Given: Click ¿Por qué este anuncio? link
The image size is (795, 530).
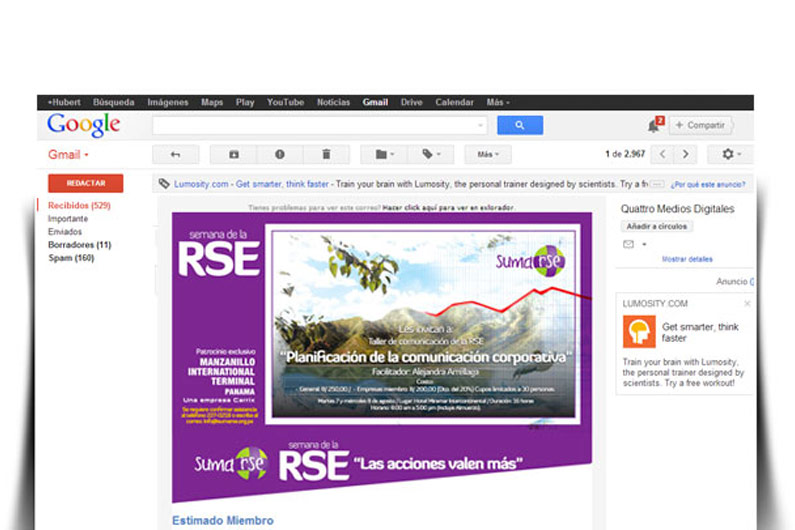Looking at the screenshot, I should pyautogui.click(x=708, y=185).
